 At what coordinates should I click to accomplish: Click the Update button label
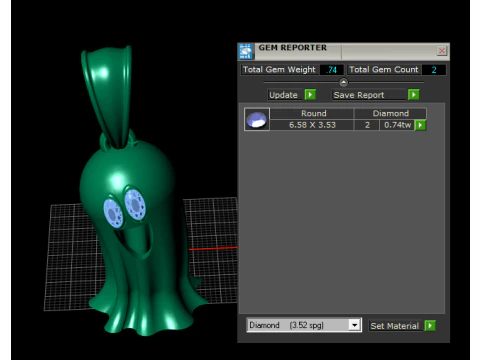coord(283,95)
